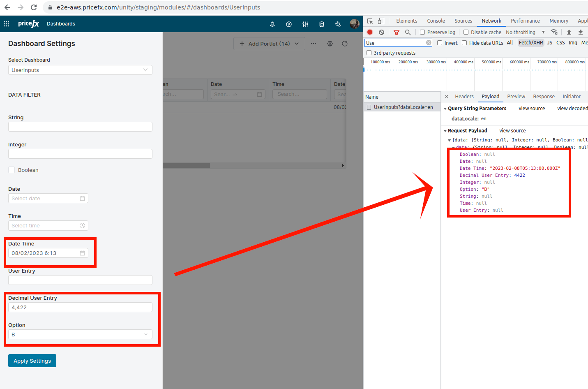
Task: Open the Select Dashboard dropdown
Action: [x=80, y=70]
